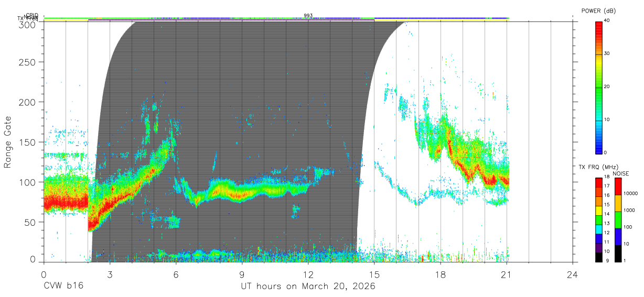
Task: Click the CVW b16 radar label
Action: pyautogui.click(x=63, y=287)
